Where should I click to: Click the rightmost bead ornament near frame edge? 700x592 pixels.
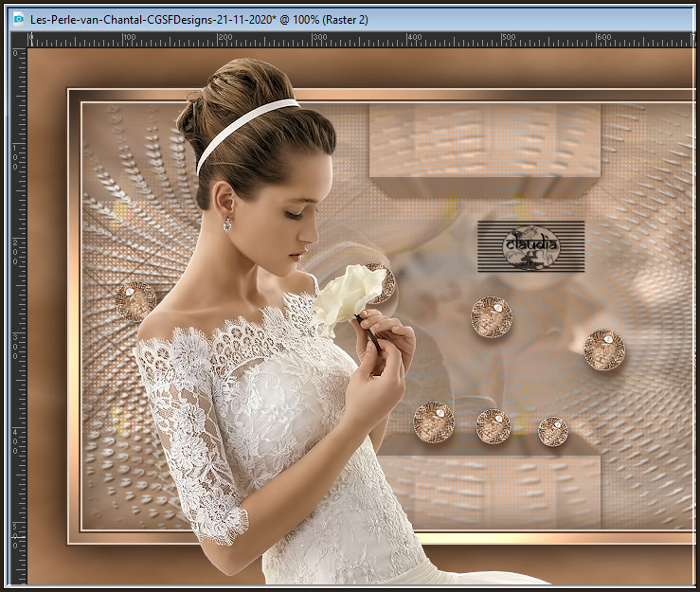[x=603, y=350]
